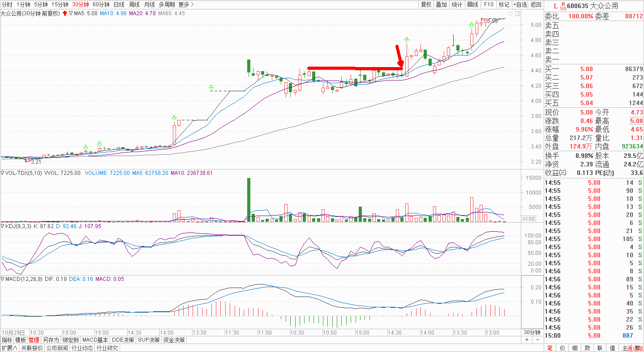Add stock via +自选 button
Viewport: 644px width, 352px height.
tap(520, 4)
